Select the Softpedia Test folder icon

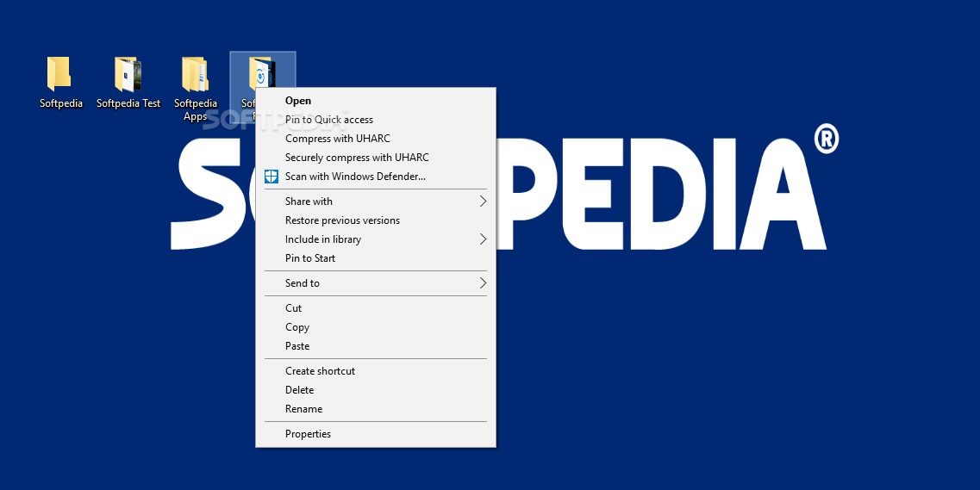(128, 74)
